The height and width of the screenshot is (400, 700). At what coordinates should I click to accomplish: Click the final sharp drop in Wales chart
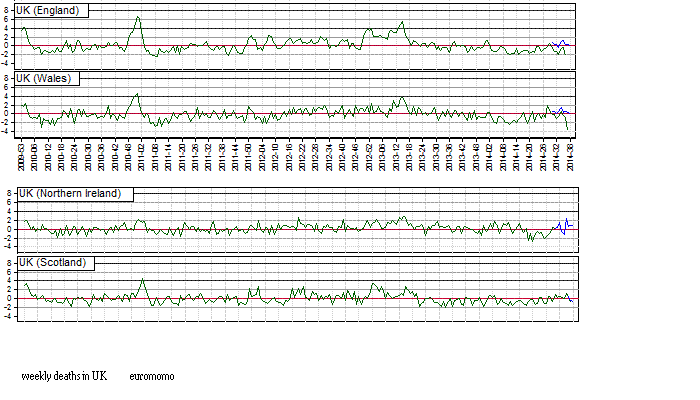(568, 127)
